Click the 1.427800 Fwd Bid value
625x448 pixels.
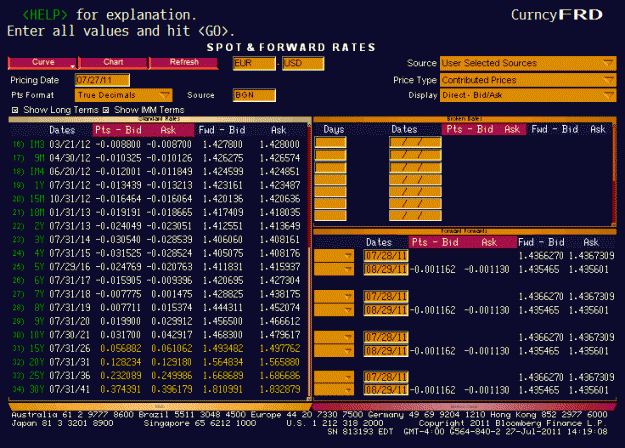click(x=223, y=144)
